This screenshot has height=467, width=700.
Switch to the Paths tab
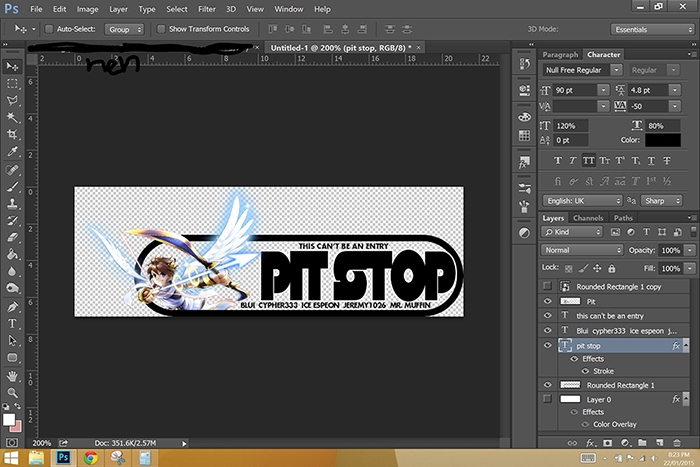click(x=623, y=218)
